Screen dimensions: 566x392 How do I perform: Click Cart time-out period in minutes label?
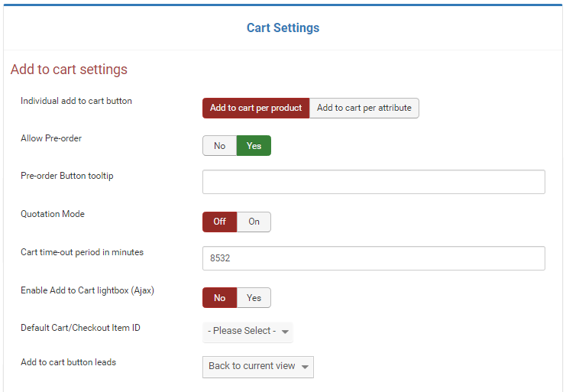point(82,252)
